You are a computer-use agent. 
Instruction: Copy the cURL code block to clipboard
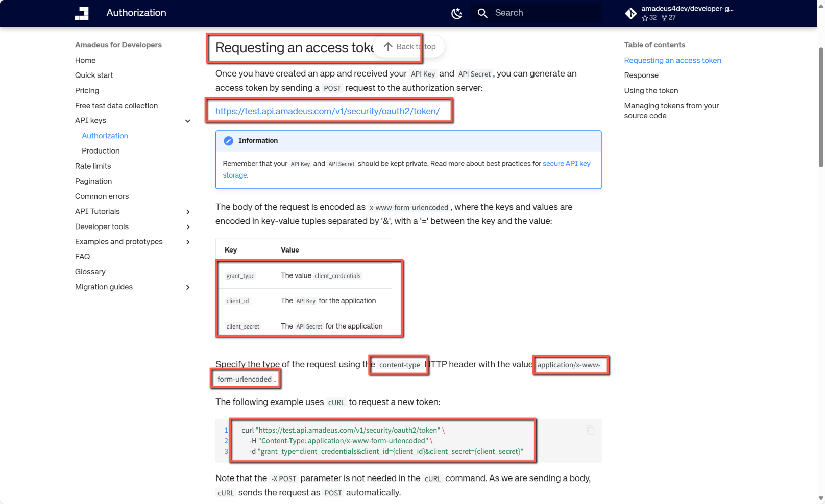[590, 430]
